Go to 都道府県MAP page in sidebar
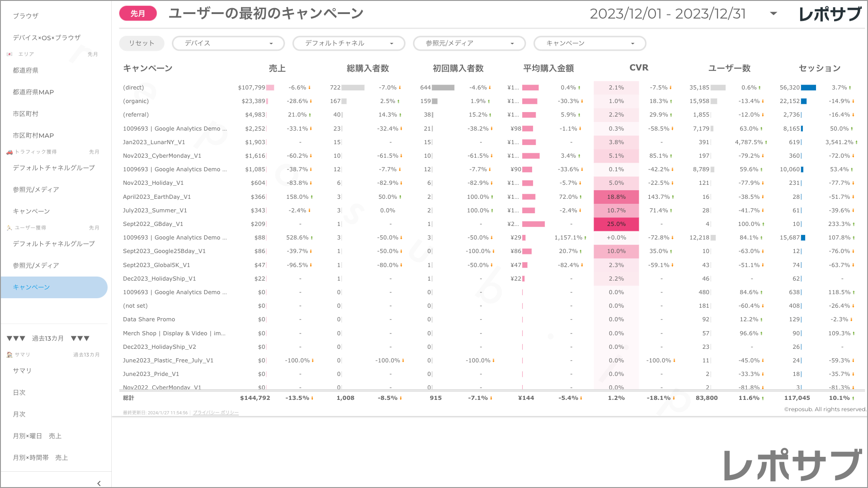The image size is (868, 488). click(x=33, y=92)
